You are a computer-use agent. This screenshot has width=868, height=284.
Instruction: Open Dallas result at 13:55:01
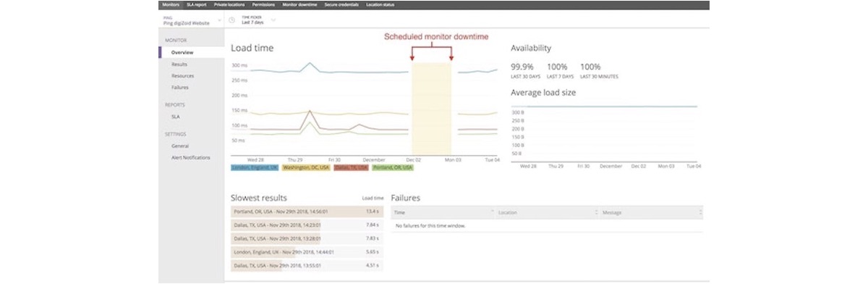(307, 265)
